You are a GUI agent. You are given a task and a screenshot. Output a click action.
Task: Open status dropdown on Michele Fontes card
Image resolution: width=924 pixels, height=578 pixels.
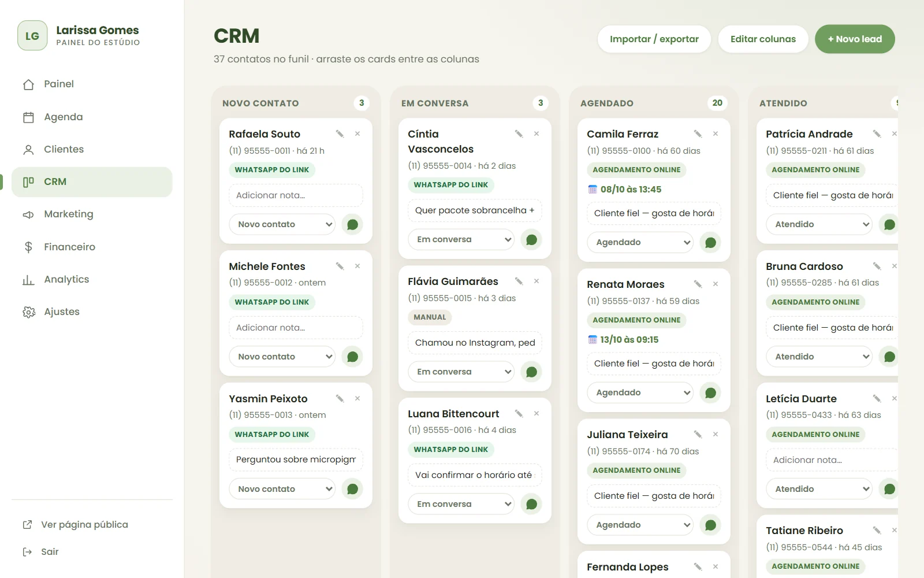point(282,357)
